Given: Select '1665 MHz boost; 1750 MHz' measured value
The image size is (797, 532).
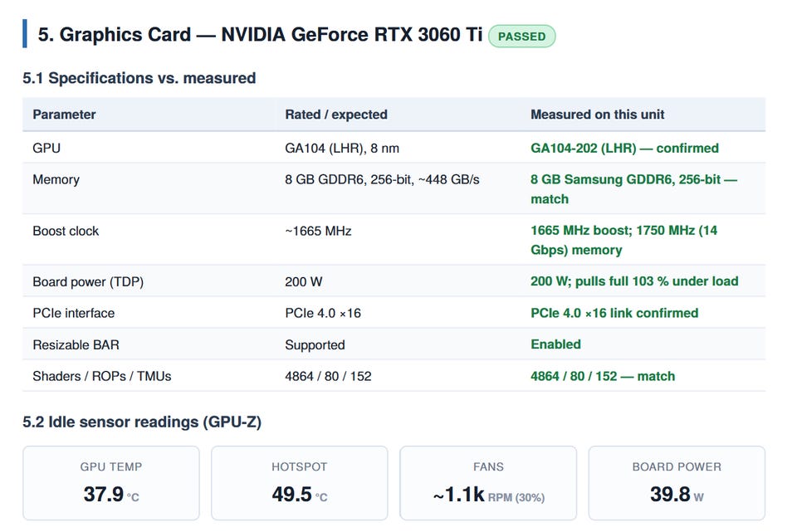Looking at the screenshot, I should click(613, 230).
